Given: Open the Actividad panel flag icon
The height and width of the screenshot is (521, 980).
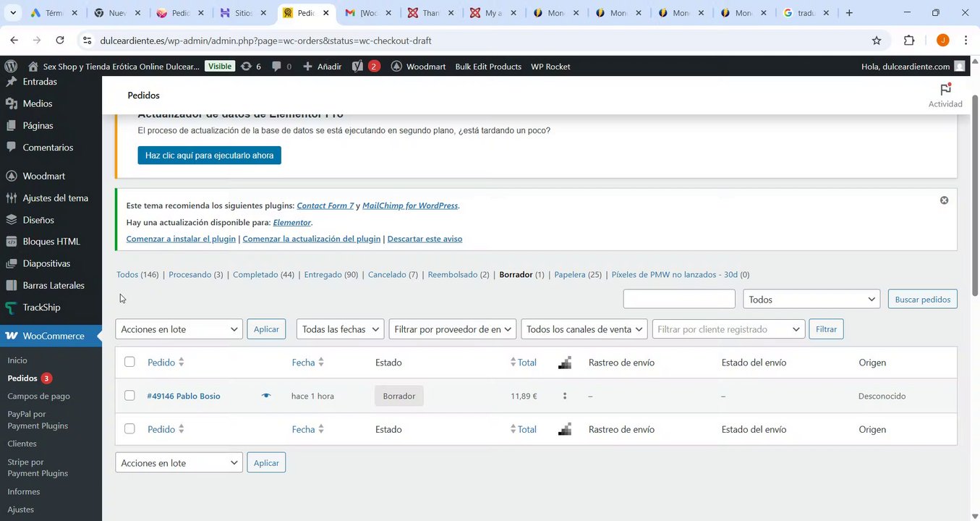Looking at the screenshot, I should coord(945,95).
